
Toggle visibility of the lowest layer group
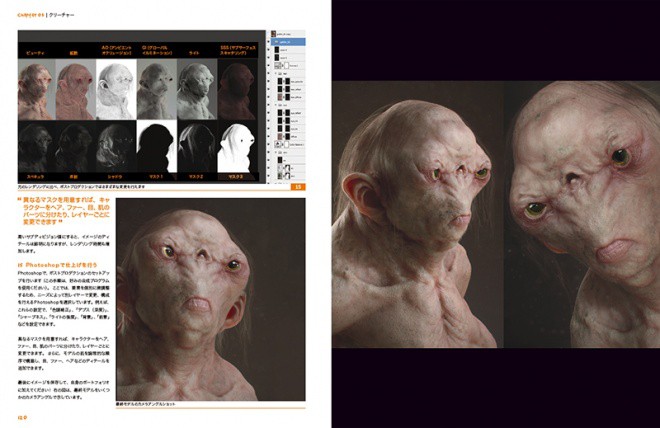click(x=268, y=152)
